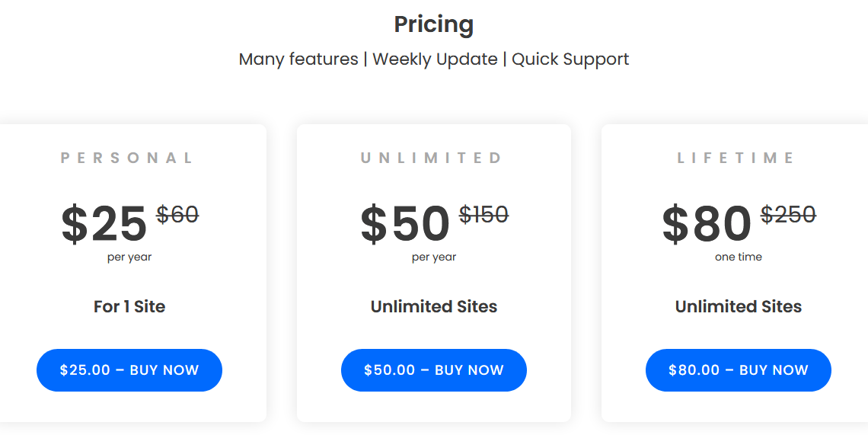
Task: Click the "For 1 Site" text
Action: (129, 307)
